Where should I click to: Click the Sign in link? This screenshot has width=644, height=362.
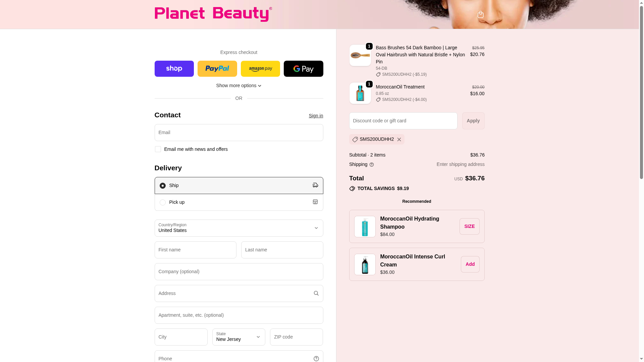coord(316,116)
